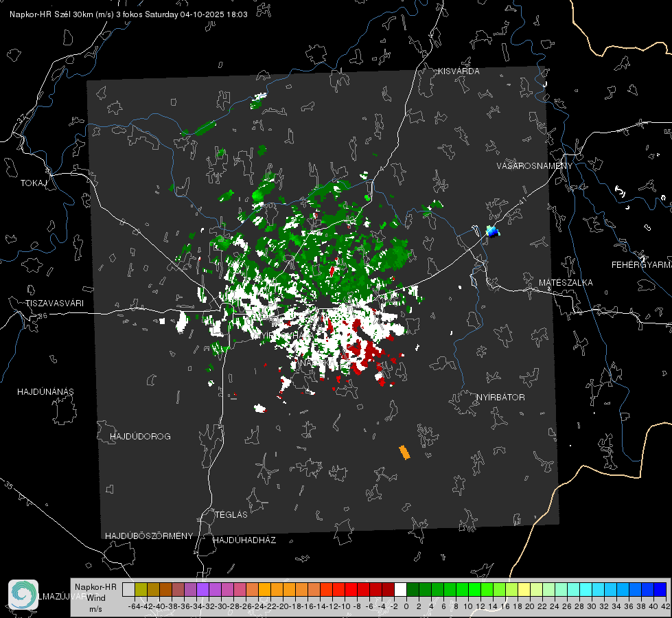672x618 pixels.
Task: Click the Wind label in the legend
Action: [96, 598]
